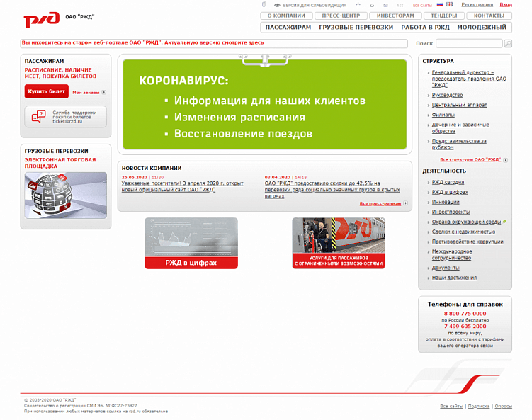Screen dimensions: 532x420
Task: Open Генеральный директор structure link
Action: (469, 79)
